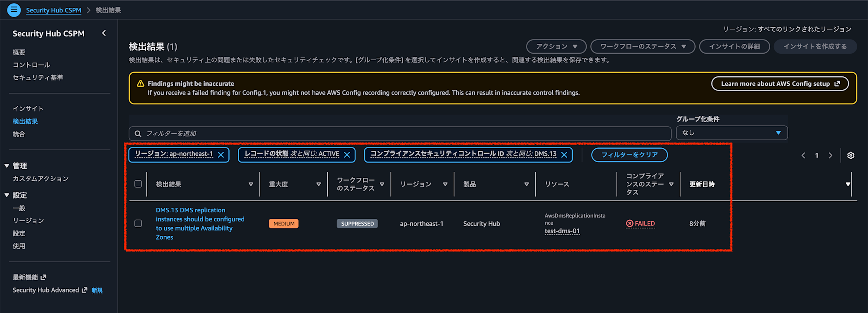Click the Security Hub CSPM breadcrumb link
This screenshot has height=313, width=868.
53,10
